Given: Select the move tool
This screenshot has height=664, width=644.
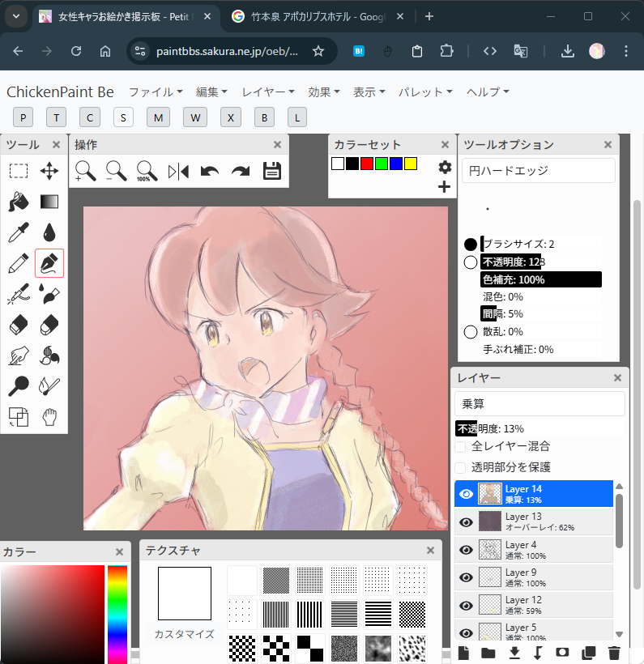Looking at the screenshot, I should tap(49, 171).
